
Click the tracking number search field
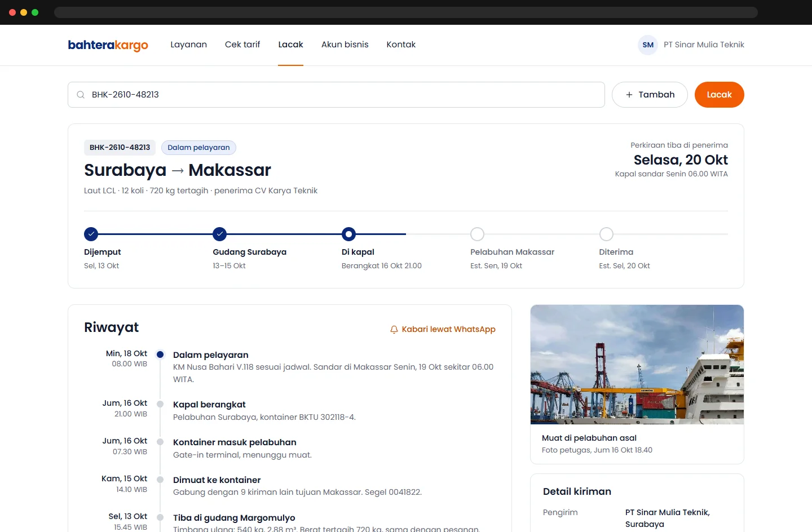coord(336,95)
